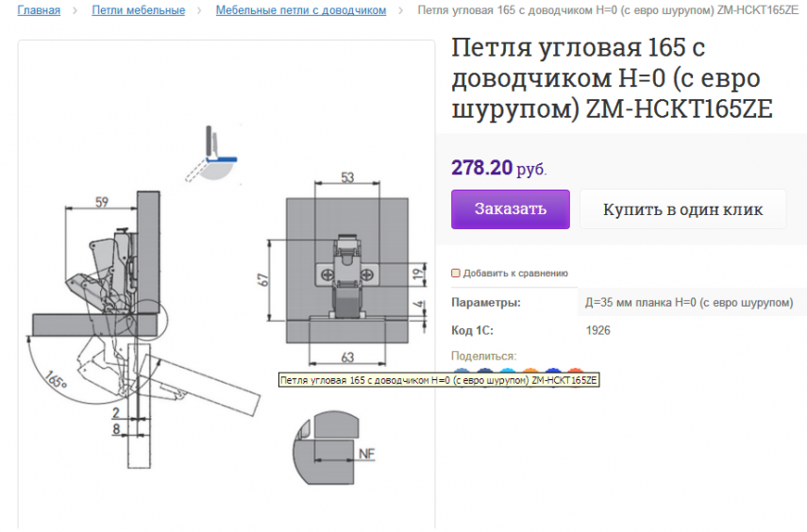Screen dimensions: 807x532
Task: Click the second share icon under Поделиться
Action: [x=485, y=371]
